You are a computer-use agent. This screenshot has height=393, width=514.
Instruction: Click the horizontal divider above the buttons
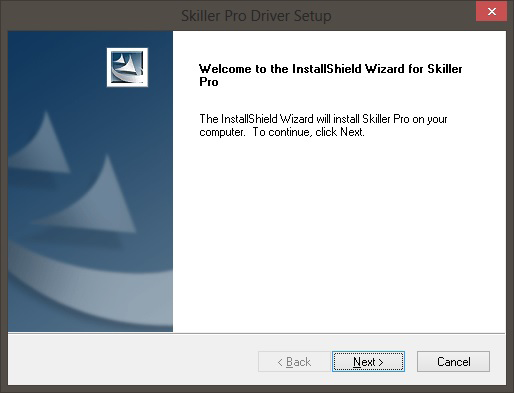[256, 333]
